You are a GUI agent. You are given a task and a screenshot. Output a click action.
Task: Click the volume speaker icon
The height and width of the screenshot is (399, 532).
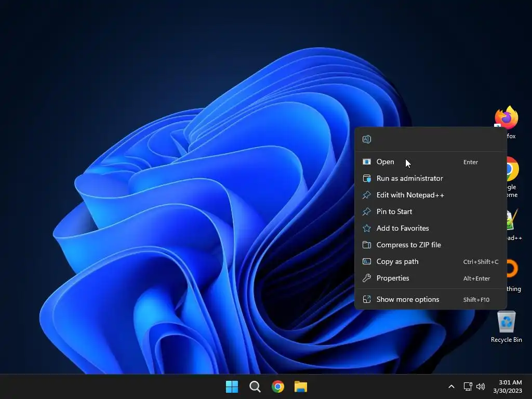pos(481,387)
